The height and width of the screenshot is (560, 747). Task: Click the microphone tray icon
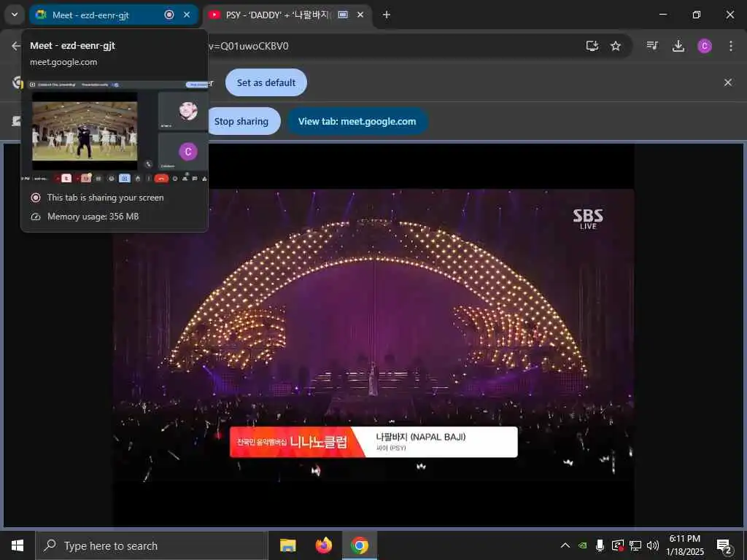click(x=600, y=545)
